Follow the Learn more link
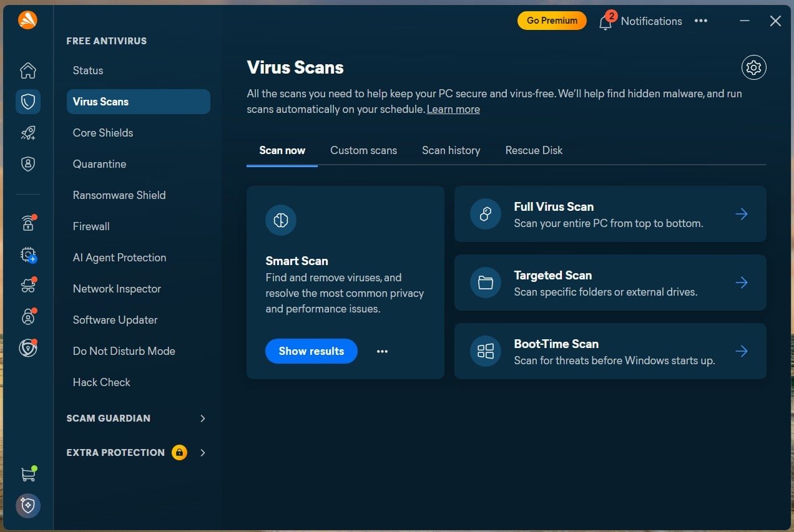The image size is (794, 532). click(x=453, y=109)
